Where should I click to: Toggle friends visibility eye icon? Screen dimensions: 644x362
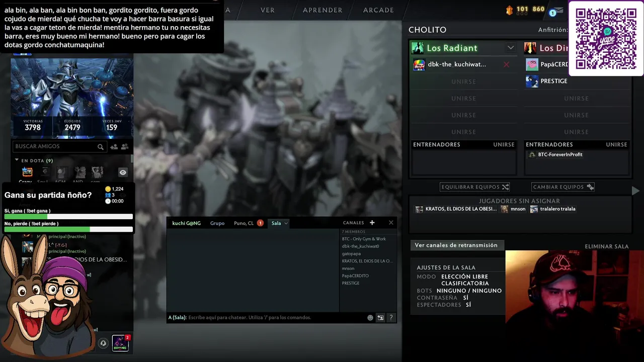(x=123, y=172)
